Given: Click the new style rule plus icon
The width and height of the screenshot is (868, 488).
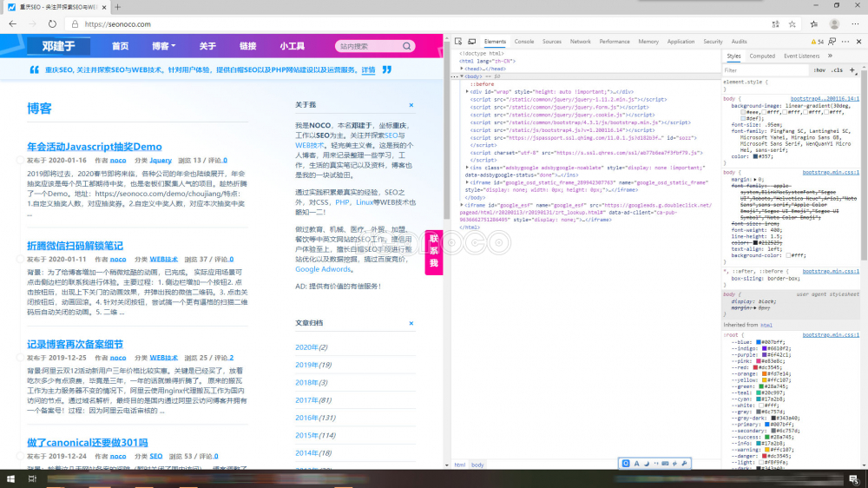Looking at the screenshot, I should click(x=852, y=69).
